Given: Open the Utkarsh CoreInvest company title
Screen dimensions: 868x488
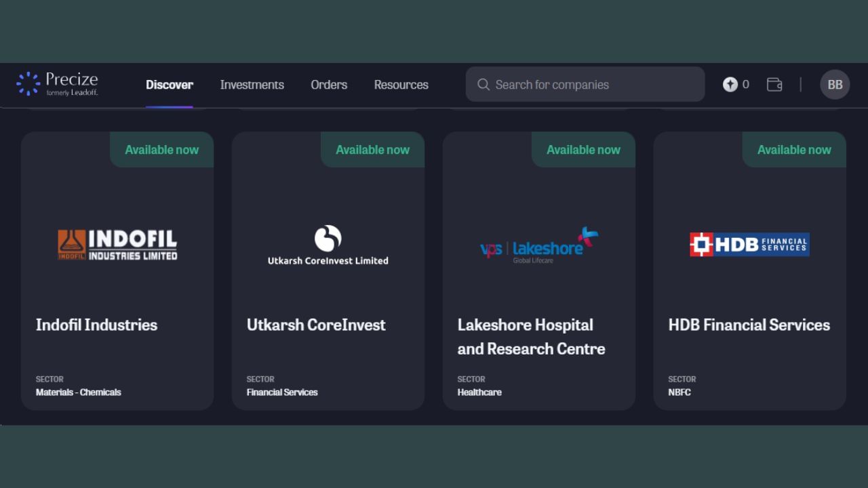Looking at the screenshot, I should [x=316, y=325].
